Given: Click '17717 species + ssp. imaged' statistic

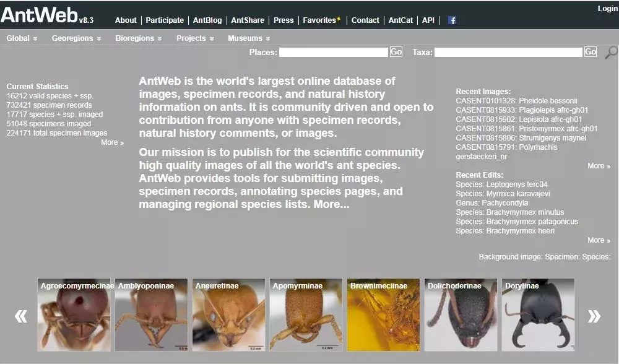Looking at the screenshot, I should [x=54, y=115].
